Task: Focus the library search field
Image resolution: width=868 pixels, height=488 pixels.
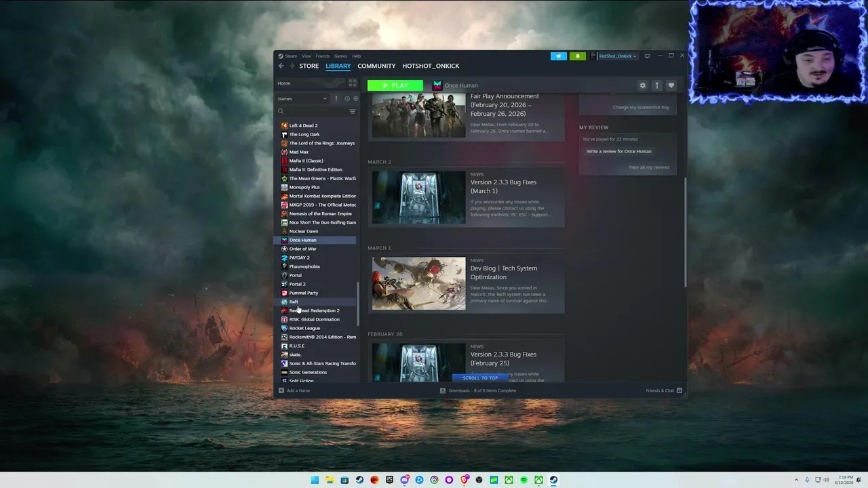Action: tap(315, 111)
